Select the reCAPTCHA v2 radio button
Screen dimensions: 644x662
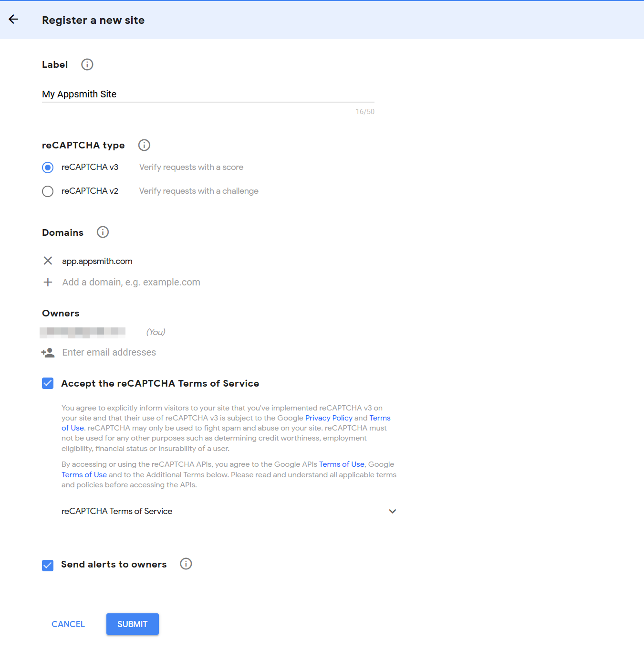click(x=48, y=191)
